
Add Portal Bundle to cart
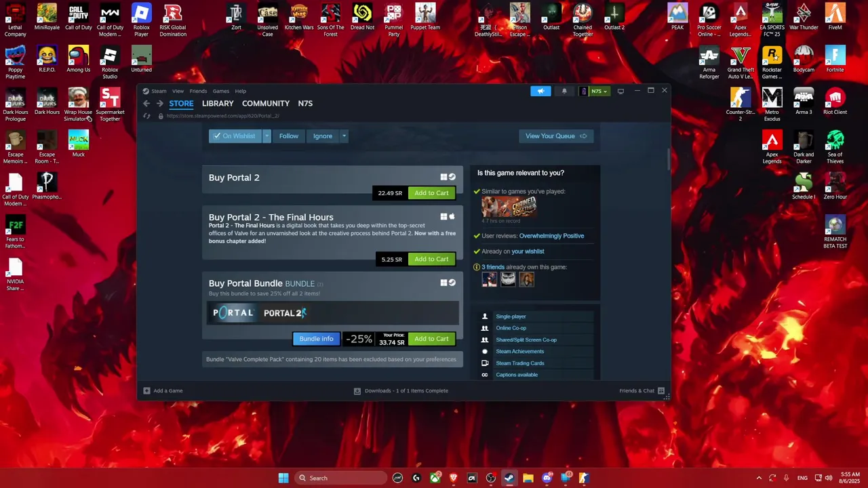431,339
